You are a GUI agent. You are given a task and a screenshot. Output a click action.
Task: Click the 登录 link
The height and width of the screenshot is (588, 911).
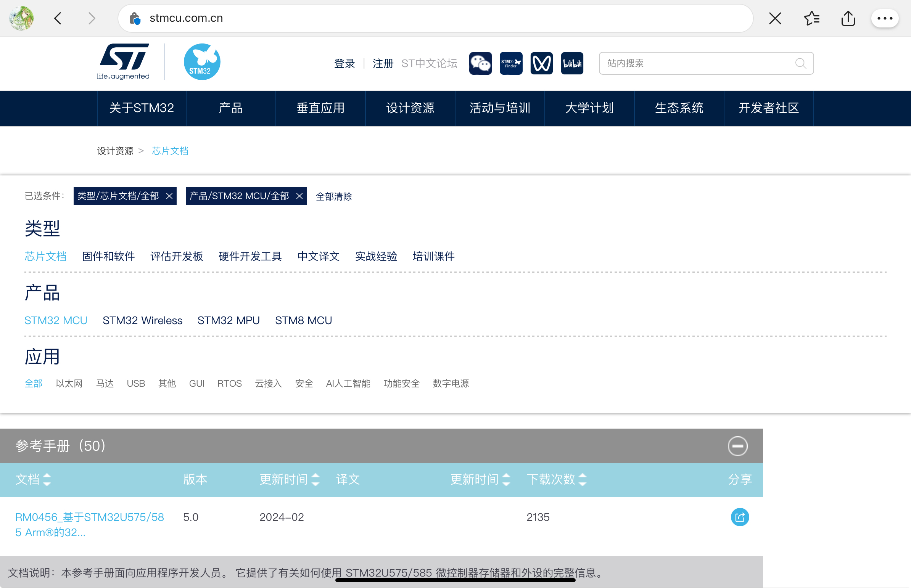click(344, 63)
